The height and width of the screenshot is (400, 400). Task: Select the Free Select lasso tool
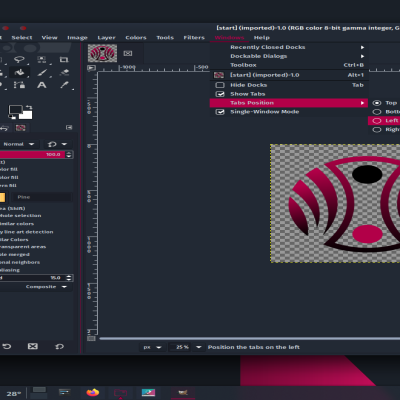tap(19, 60)
